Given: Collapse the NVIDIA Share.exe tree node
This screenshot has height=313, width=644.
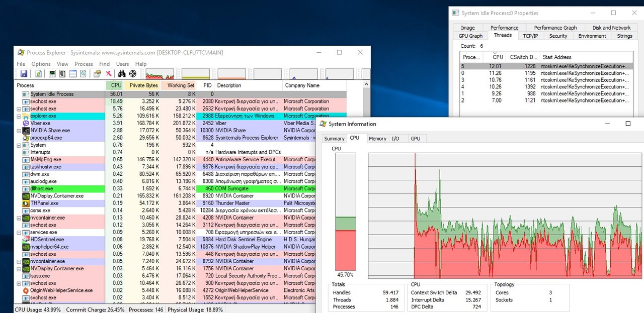Looking at the screenshot, I should click(19, 131).
